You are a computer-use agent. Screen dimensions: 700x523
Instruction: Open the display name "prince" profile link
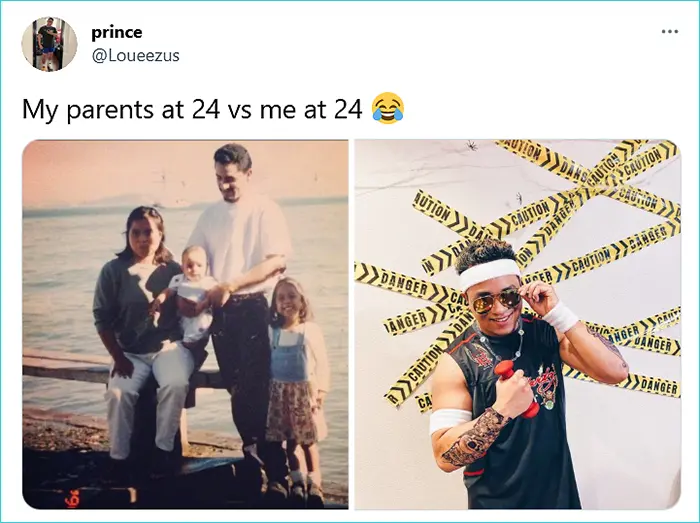(x=116, y=32)
